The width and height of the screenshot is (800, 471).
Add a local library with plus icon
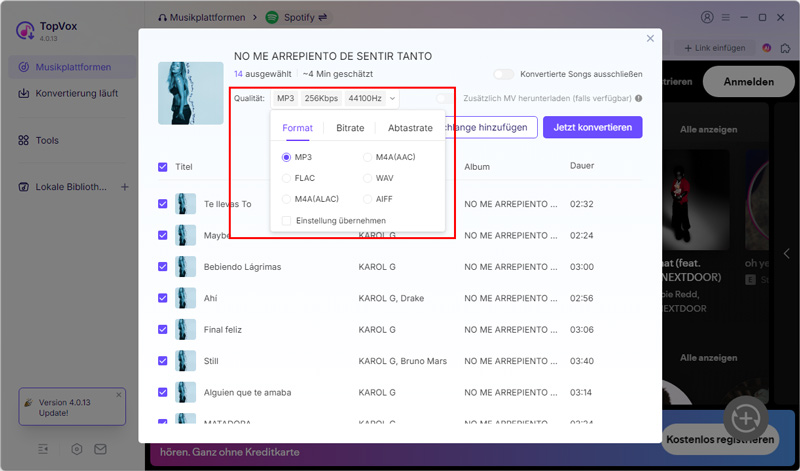(x=124, y=187)
